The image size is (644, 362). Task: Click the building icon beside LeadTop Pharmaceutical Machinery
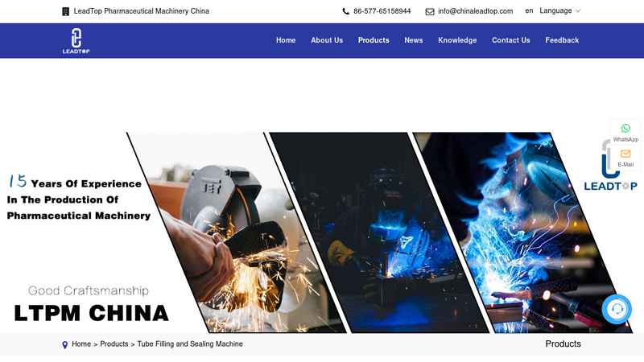[x=65, y=11]
